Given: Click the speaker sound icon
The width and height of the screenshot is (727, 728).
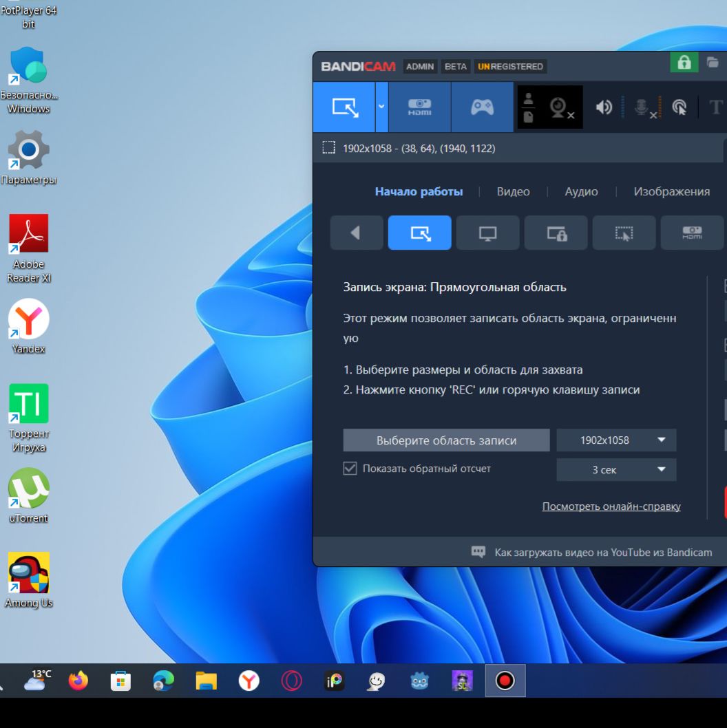Looking at the screenshot, I should click(604, 108).
